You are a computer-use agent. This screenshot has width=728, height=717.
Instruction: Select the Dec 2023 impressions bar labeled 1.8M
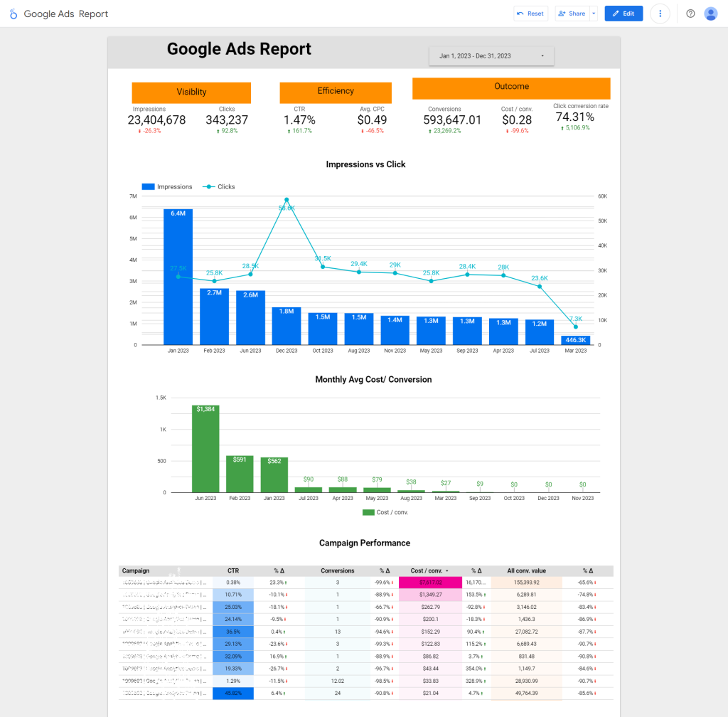pyautogui.click(x=287, y=326)
